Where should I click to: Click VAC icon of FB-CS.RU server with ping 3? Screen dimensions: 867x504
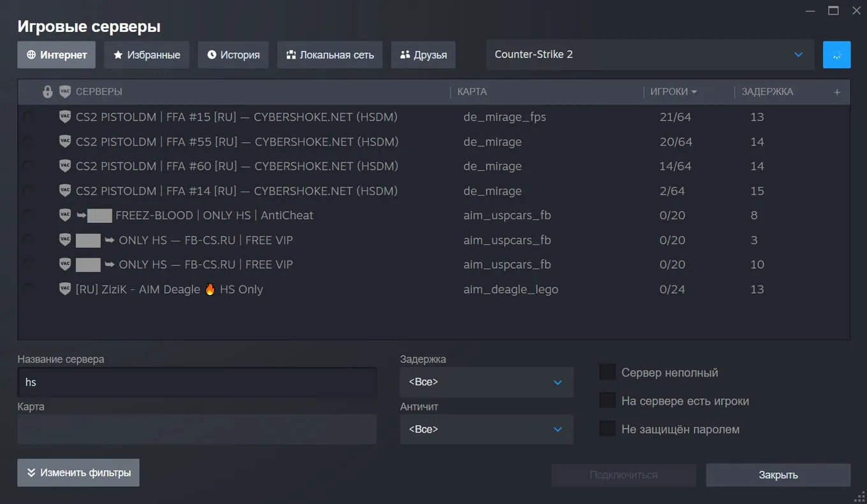64,240
